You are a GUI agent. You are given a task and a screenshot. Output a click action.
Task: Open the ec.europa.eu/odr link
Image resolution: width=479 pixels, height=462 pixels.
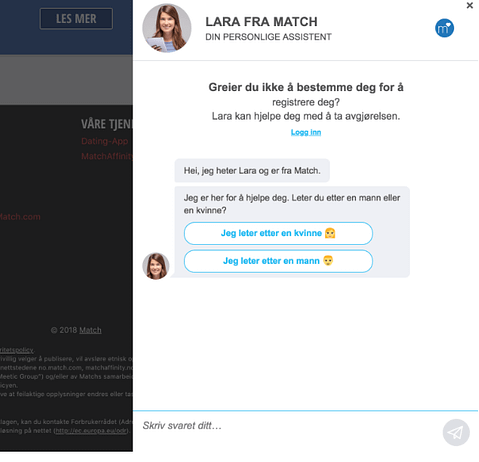pyautogui.click(x=91, y=431)
